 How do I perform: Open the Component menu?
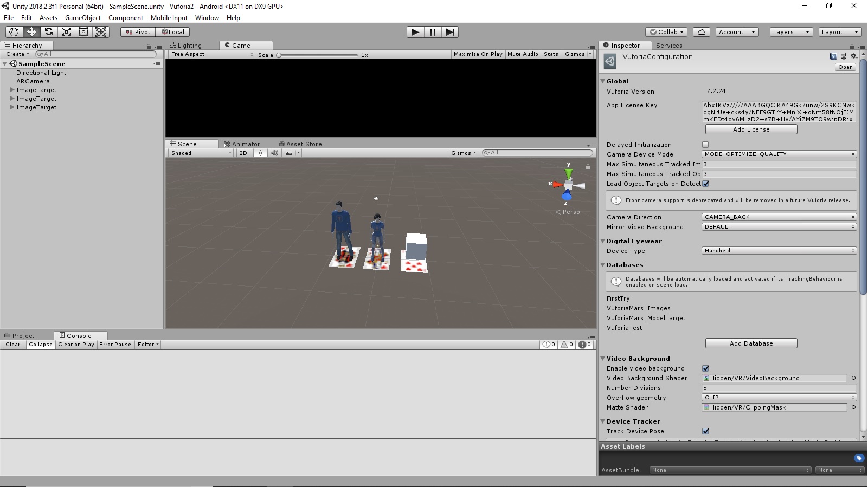[126, 18]
